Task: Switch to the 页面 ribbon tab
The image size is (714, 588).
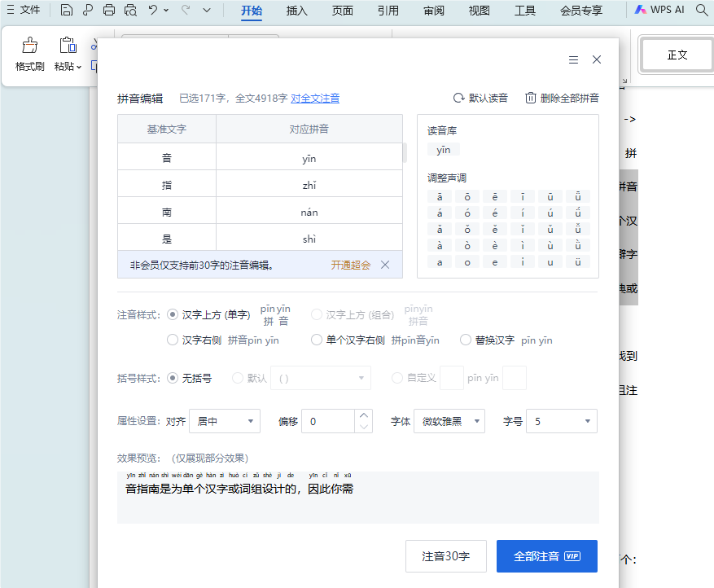Action: [343, 10]
